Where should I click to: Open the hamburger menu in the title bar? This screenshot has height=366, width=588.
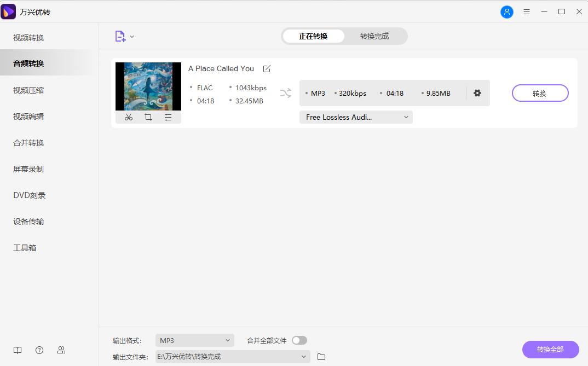coord(527,11)
